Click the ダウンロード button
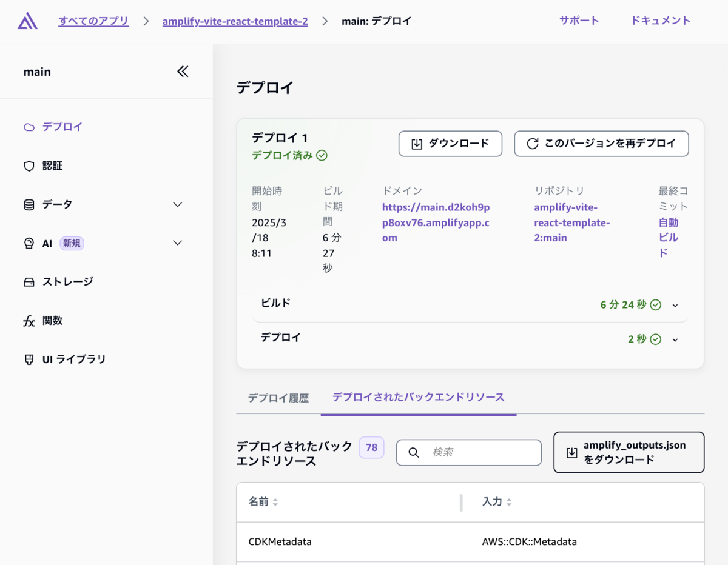 [x=450, y=144]
